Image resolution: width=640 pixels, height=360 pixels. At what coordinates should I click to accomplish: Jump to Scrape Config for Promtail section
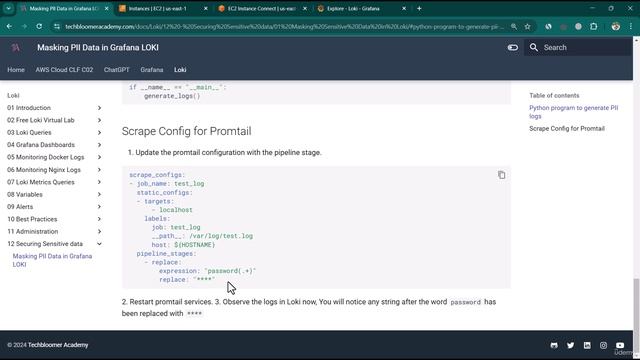567,129
